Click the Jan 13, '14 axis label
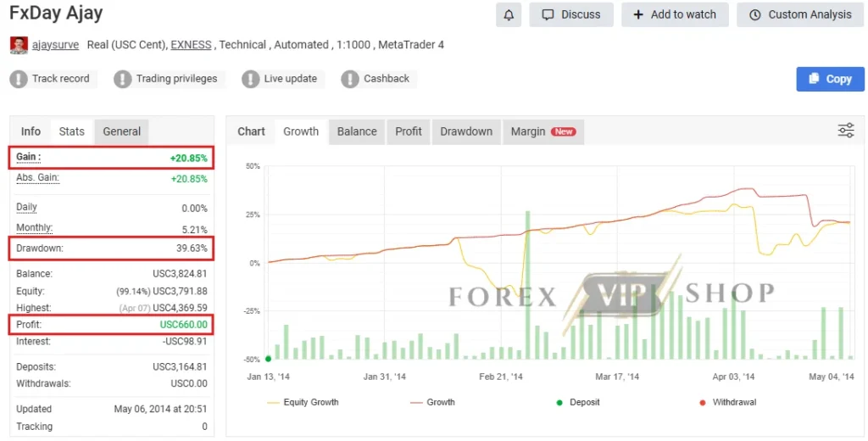 tap(268, 377)
